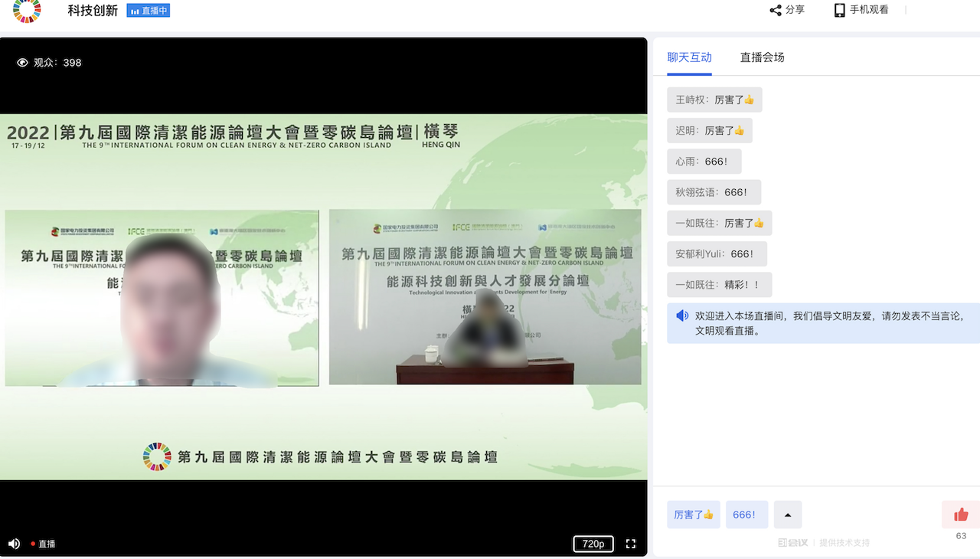Image resolution: width=980 pixels, height=559 pixels.
Task: Send the 厉害了👍 quick reply
Action: (x=693, y=515)
